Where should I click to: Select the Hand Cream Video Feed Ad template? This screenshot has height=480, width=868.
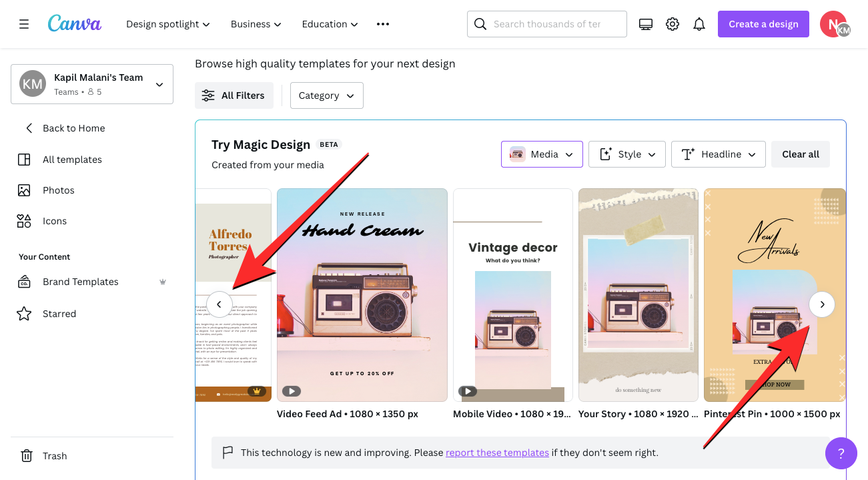click(362, 294)
